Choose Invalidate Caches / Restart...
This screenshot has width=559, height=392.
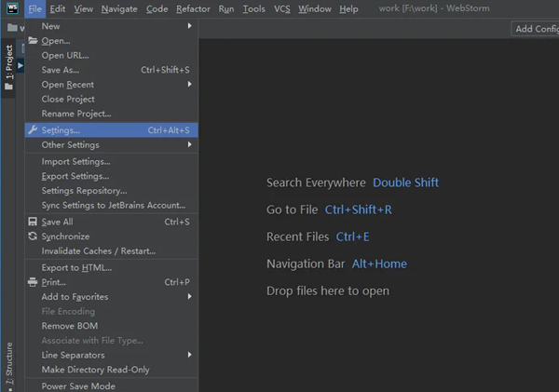98,251
